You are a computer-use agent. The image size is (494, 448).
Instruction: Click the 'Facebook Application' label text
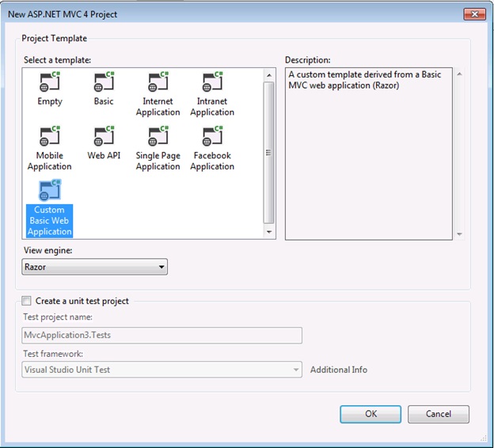[212, 161]
